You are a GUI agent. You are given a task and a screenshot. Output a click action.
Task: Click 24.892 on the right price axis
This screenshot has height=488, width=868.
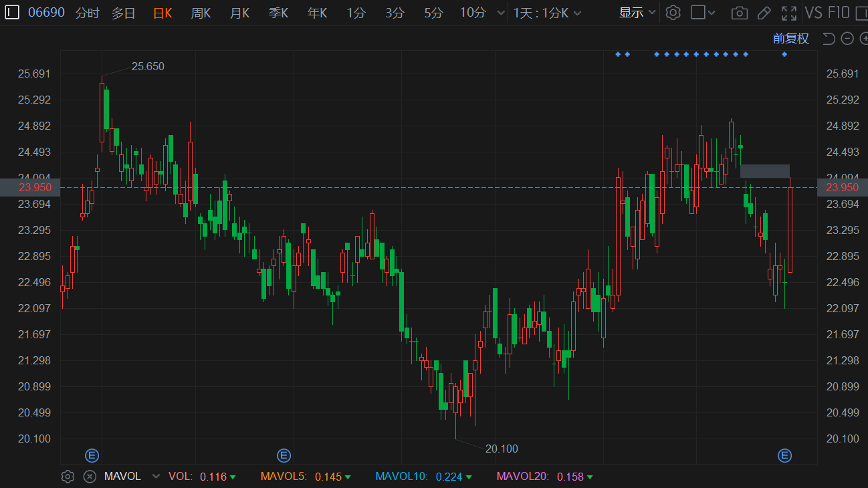pyautogui.click(x=843, y=126)
